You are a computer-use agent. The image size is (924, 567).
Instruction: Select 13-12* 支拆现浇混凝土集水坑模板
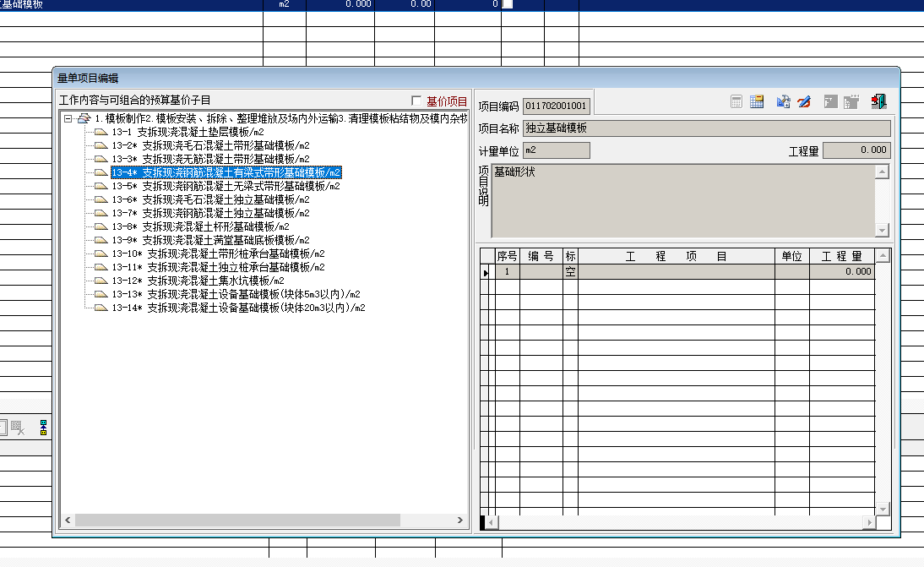[198, 281]
